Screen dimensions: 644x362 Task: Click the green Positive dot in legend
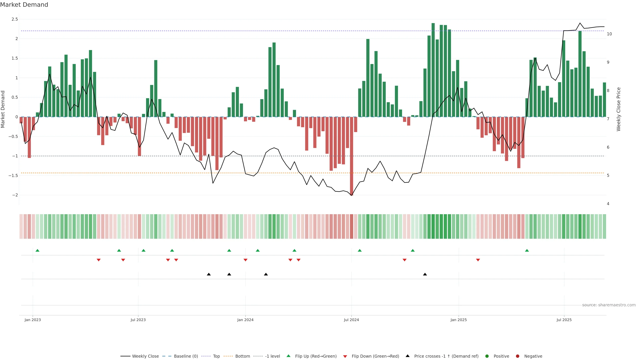[x=487, y=356]
